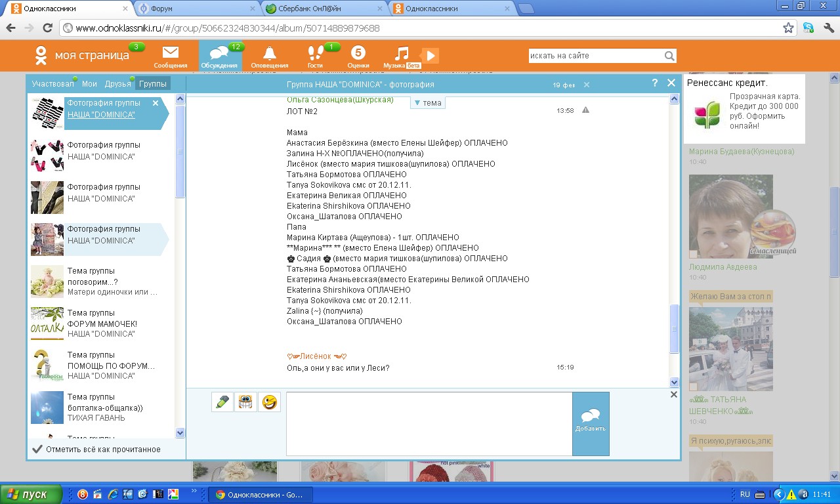The image size is (840, 504).
Task: Click the wedding photo thumbnail
Action: [x=731, y=349]
